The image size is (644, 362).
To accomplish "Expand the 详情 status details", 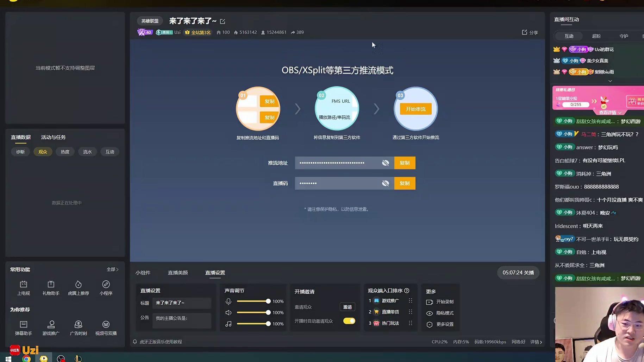I will click(x=536, y=342).
